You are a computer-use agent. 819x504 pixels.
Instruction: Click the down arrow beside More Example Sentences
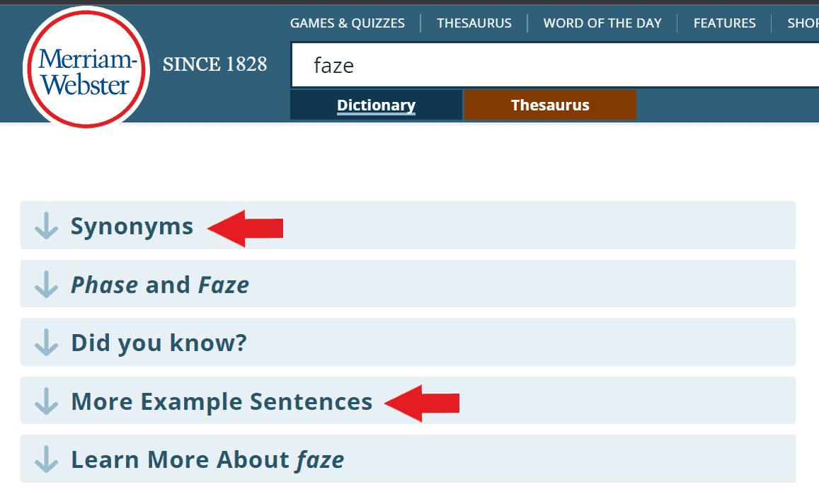pos(45,401)
